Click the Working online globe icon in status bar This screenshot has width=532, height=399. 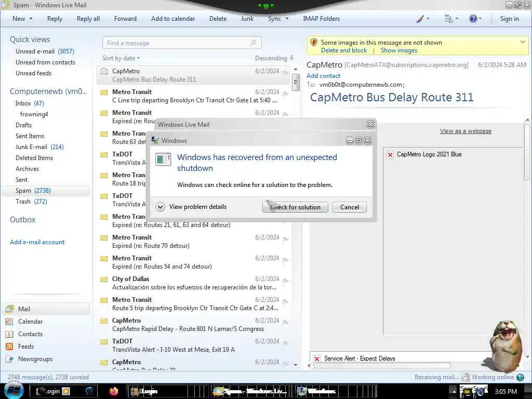[520, 377]
